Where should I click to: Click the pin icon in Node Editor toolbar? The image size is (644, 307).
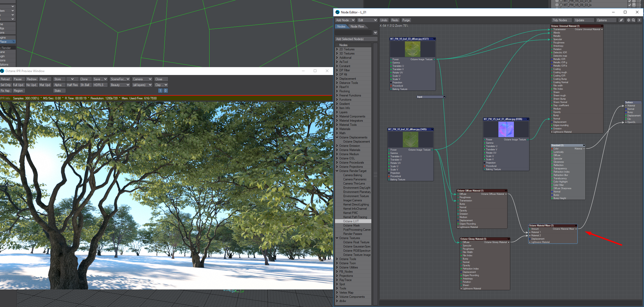coord(621,20)
